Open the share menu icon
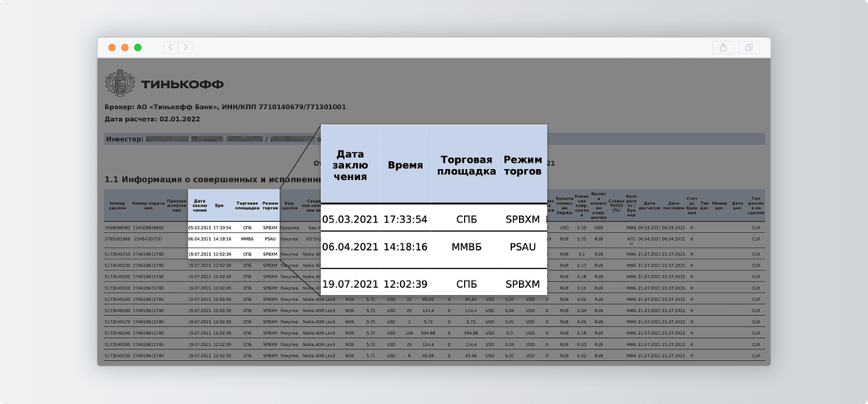 pos(723,48)
